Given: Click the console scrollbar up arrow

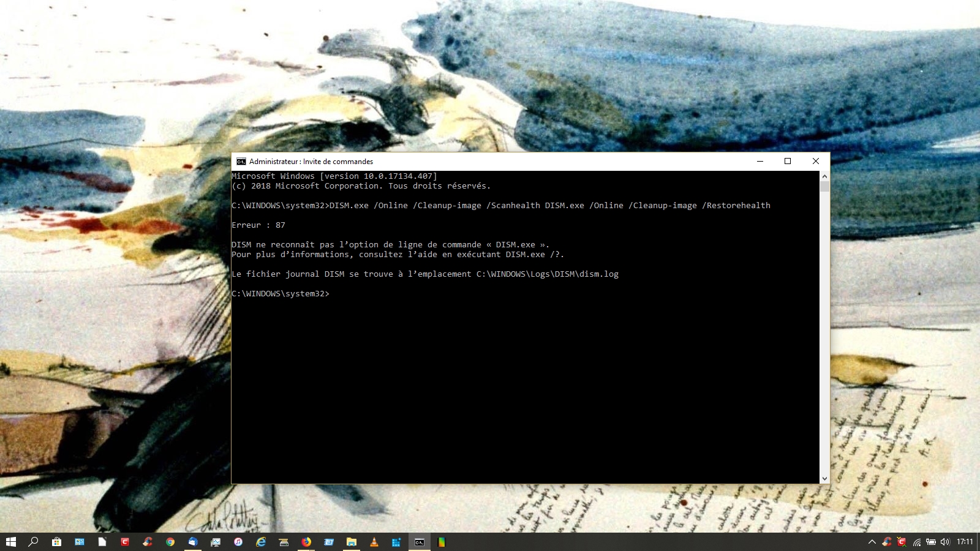Looking at the screenshot, I should pyautogui.click(x=824, y=176).
